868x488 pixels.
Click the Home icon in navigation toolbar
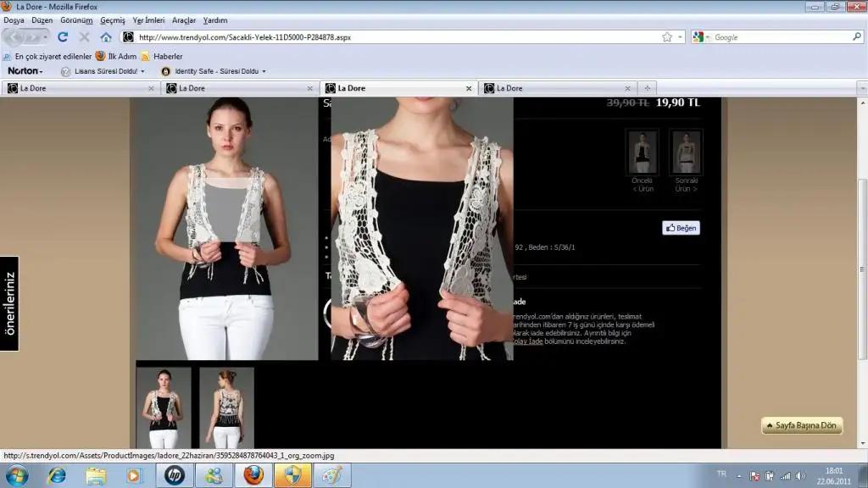106,37
